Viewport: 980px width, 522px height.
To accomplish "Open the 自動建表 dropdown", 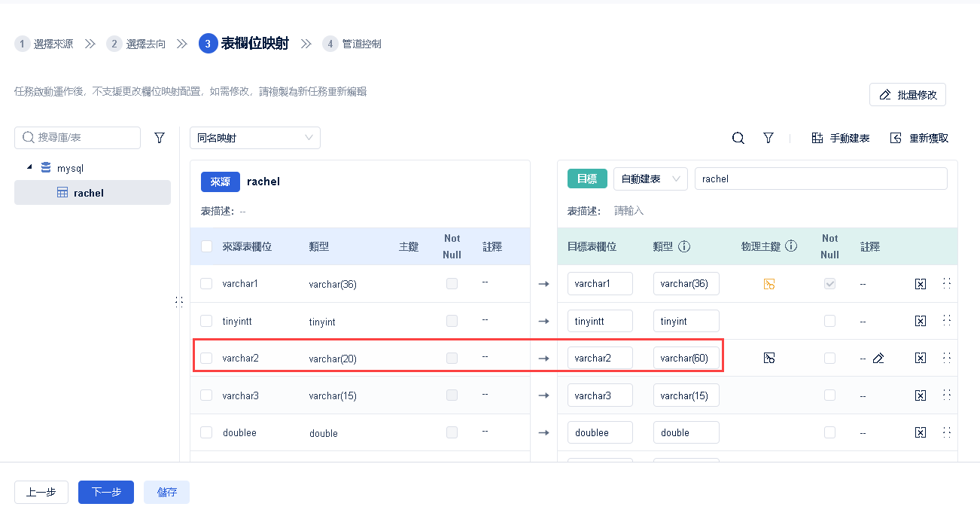I will (650, 179).
